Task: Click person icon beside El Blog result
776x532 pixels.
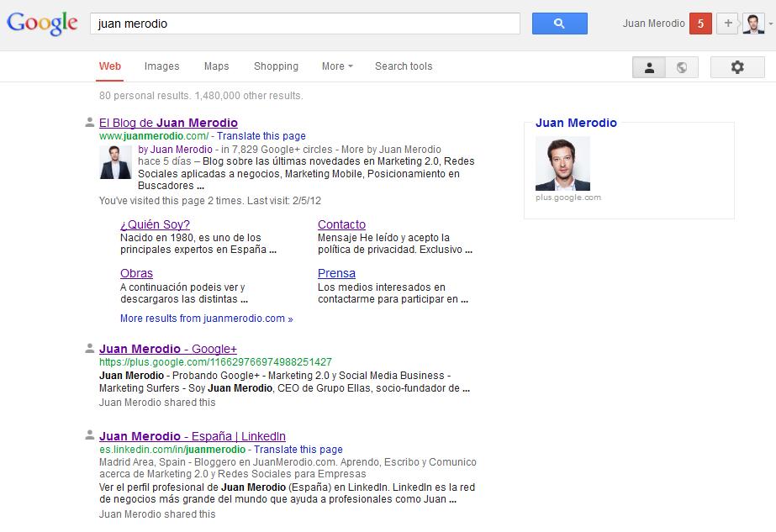Action: point(90,123)
